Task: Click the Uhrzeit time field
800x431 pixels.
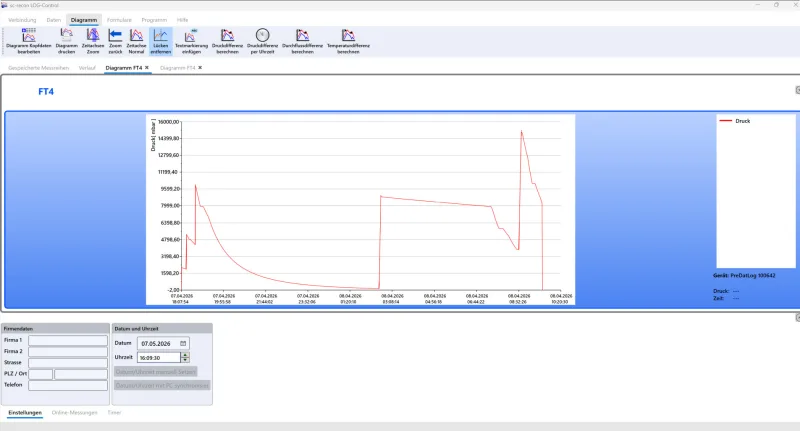Action: click(x=159, y=358)
